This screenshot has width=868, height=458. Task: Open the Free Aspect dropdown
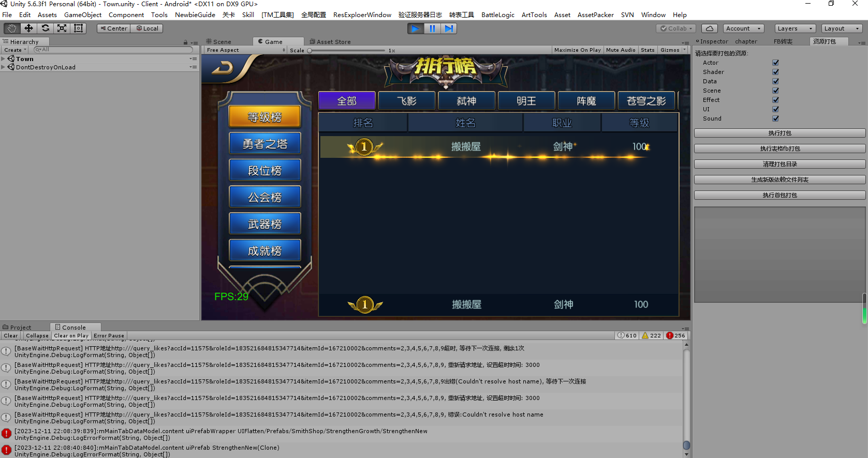click(x=245, y=50)
